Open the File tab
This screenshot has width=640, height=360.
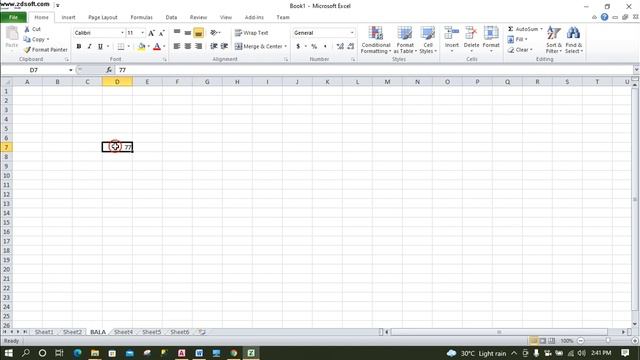click(x=13, y=18)
